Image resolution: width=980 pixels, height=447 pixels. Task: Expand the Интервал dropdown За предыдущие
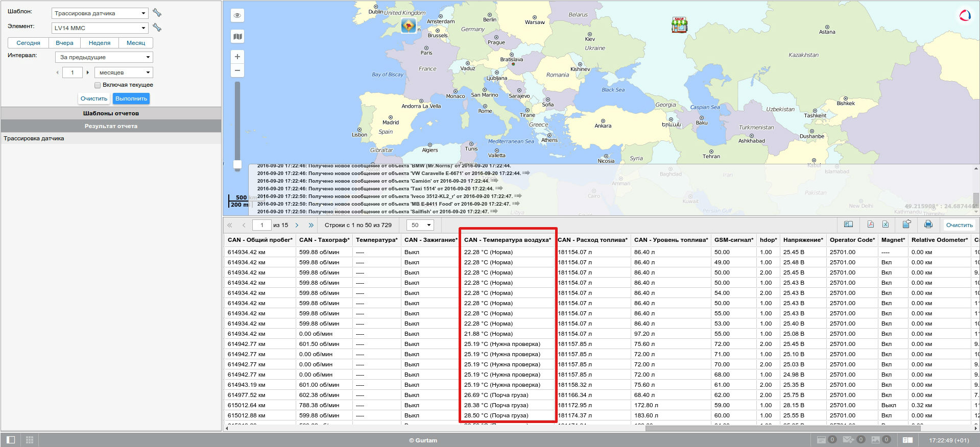coord(104,57)
